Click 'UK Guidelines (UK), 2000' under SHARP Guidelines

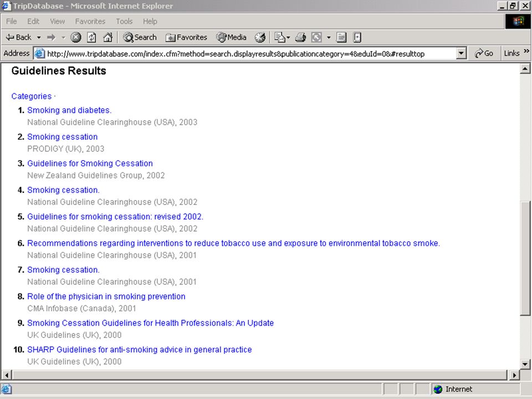pyautogui.click(x=74, y=362)
